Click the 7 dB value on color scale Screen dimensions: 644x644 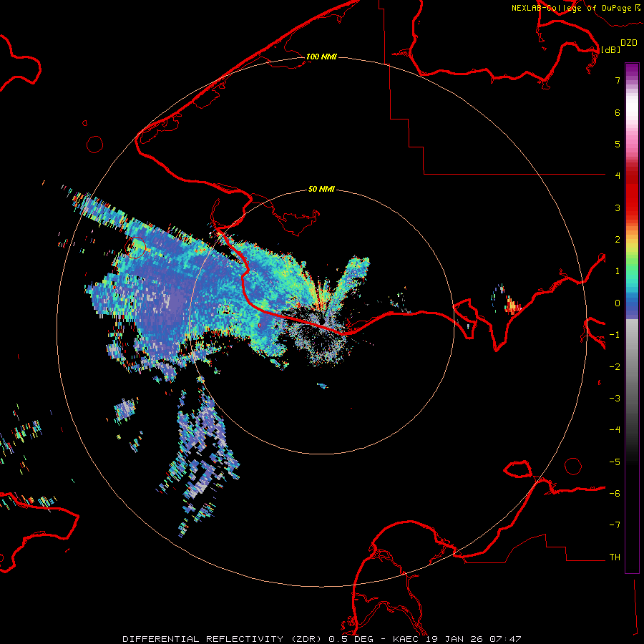coord(618,80)
